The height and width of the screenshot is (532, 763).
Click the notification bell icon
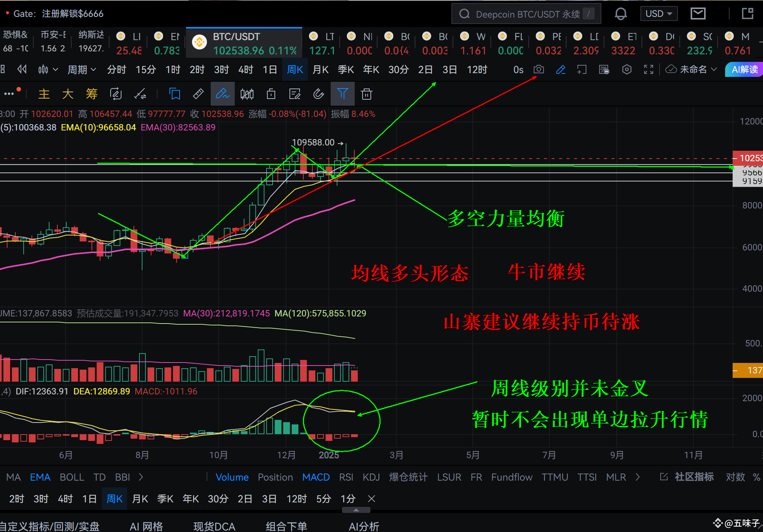621,13
